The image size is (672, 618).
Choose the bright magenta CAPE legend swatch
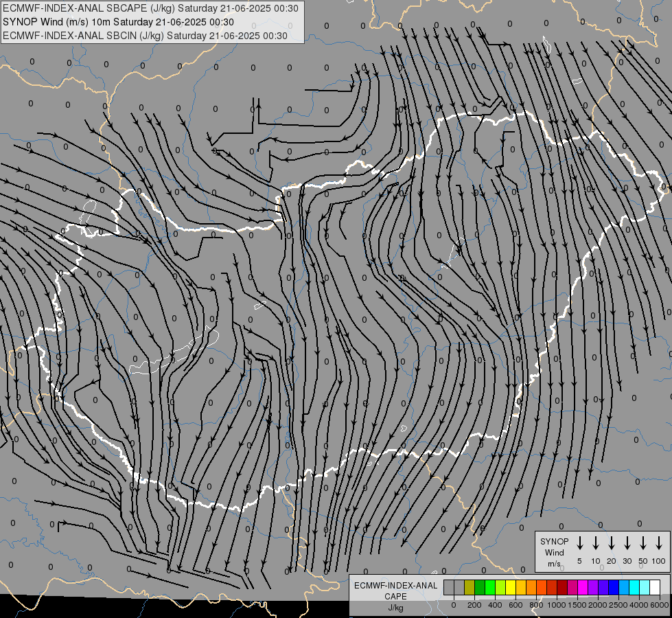click(583, 587)
